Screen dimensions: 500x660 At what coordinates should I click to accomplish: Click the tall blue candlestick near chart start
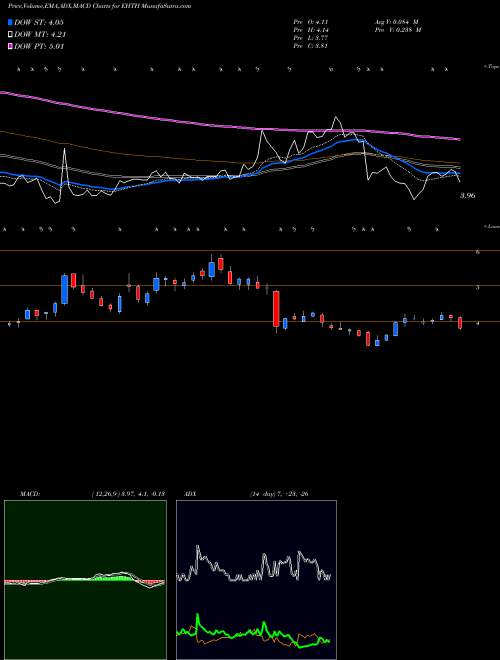[x=64, y=289]
